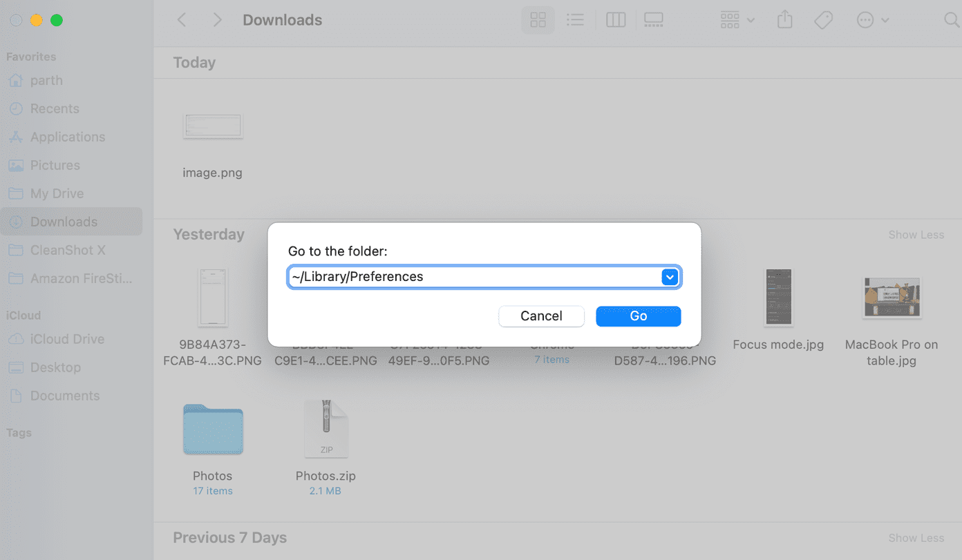
Task: Go forward with the right chevron
Action: coord(217,20)
